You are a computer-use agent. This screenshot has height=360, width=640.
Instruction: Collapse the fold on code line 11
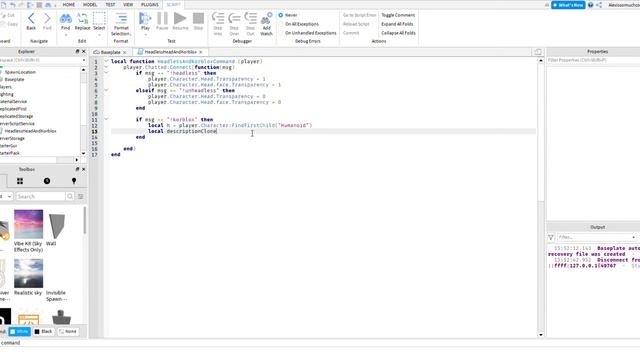coord(106,120)
